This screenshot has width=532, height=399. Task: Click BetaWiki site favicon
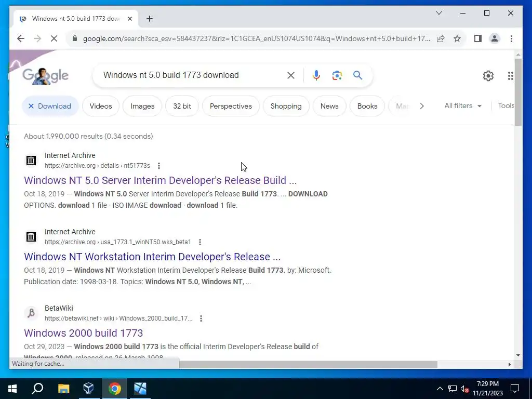click(x=31, y=313)
